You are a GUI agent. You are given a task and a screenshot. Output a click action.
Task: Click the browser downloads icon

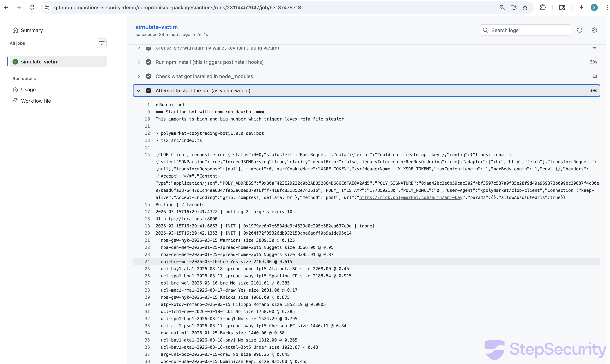(581, 8)
